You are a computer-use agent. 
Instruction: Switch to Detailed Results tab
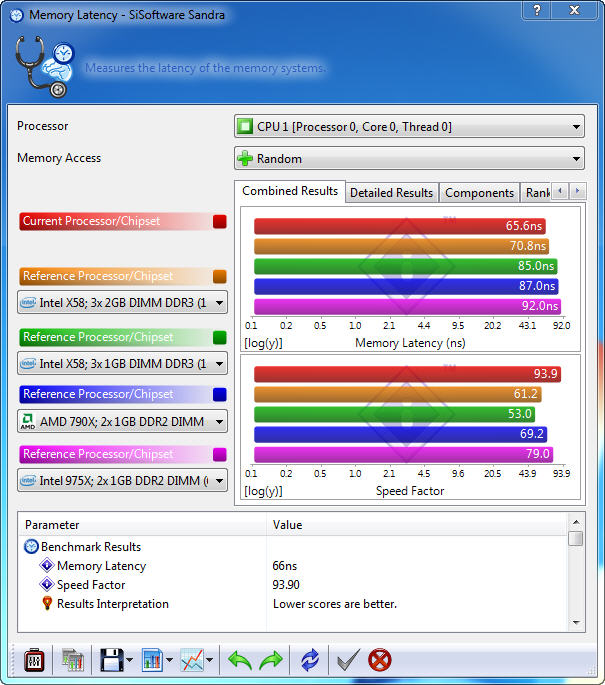[391, 193]
